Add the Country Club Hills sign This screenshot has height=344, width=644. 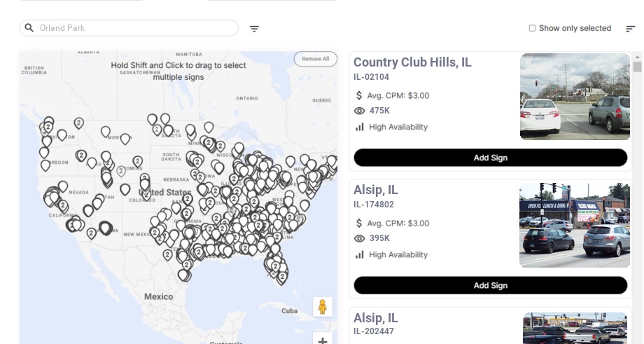490,158
